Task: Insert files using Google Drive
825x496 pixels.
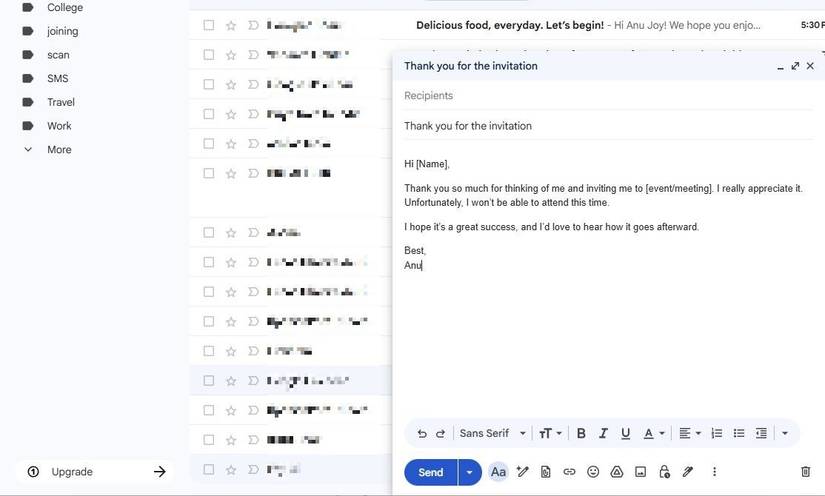Action: [617, 472]
